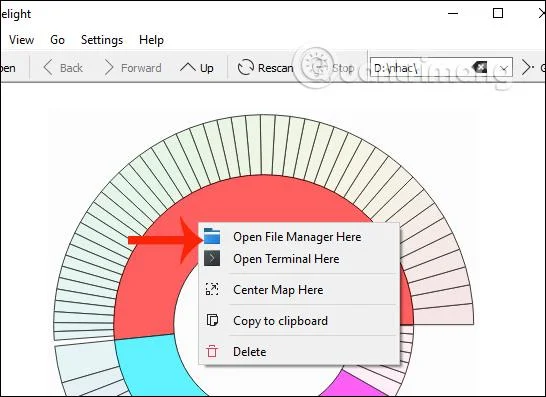Click the D:\nhac\ location field
Viewport: 546px width, 397px height.
click(x=441, y=67)
